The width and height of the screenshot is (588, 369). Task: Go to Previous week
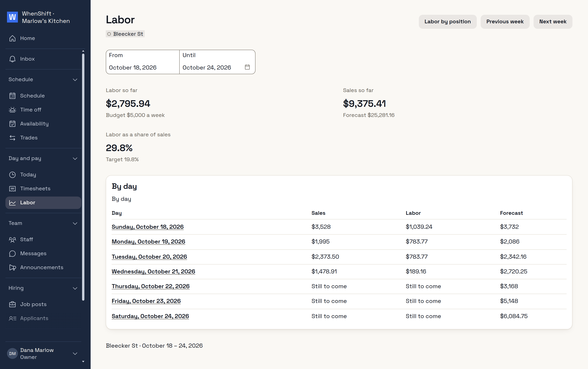[505, 22]
